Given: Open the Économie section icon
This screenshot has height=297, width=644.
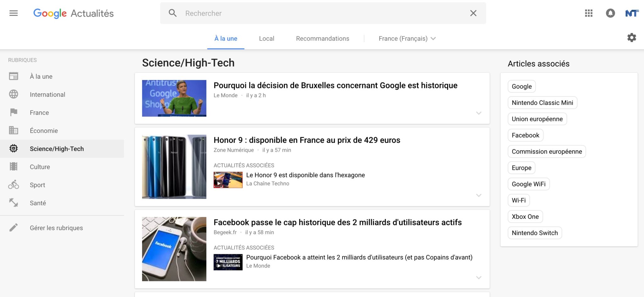Looking at the screenshot, I should [x=14, y=130].
